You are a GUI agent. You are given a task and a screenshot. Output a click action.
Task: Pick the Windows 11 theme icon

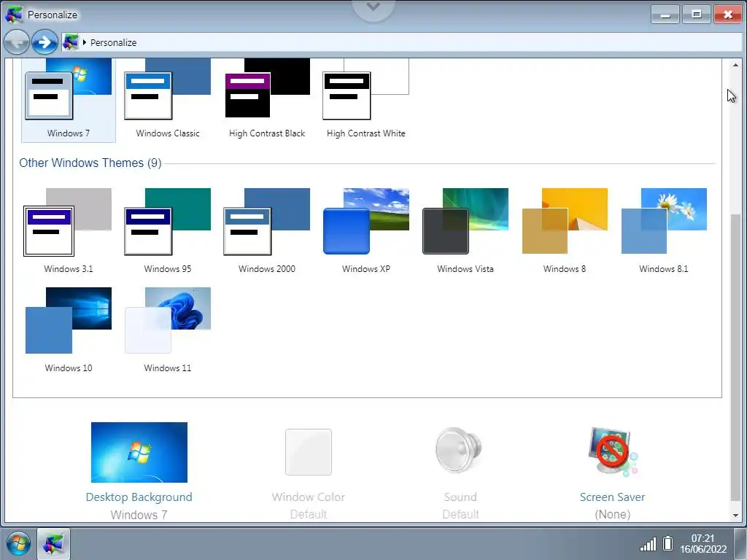tap(168, 321)
